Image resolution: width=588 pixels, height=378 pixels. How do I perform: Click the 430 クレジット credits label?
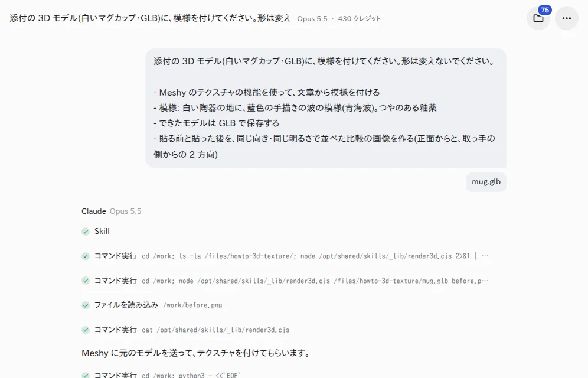coord(360,19)
